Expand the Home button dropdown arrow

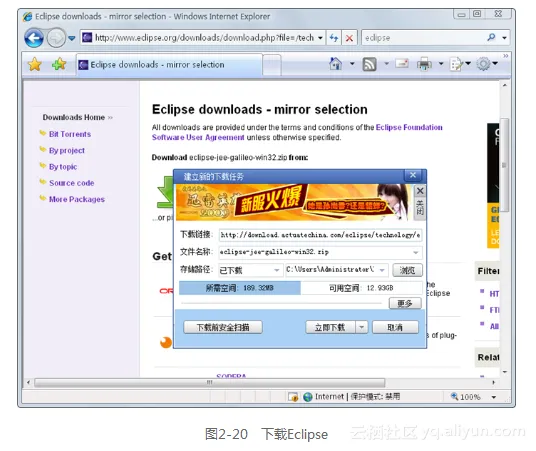click(x=352, y=64)
